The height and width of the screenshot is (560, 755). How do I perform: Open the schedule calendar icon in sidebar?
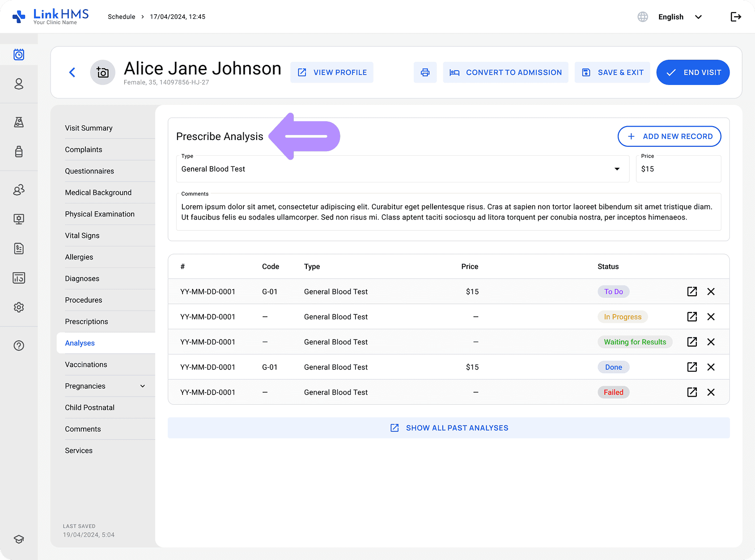coord(19,55)
